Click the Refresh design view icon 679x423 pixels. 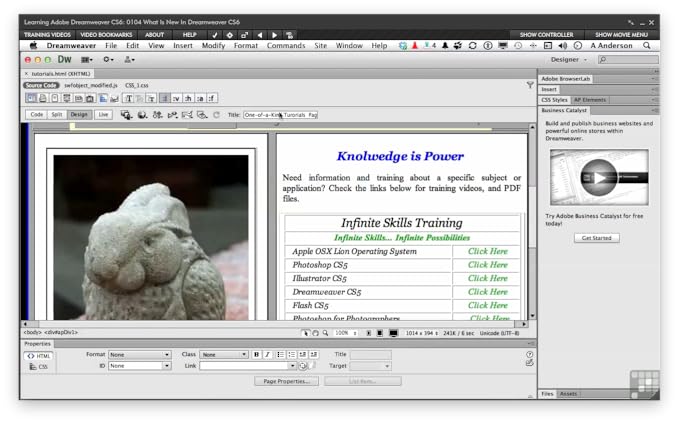tap(217, 115)
